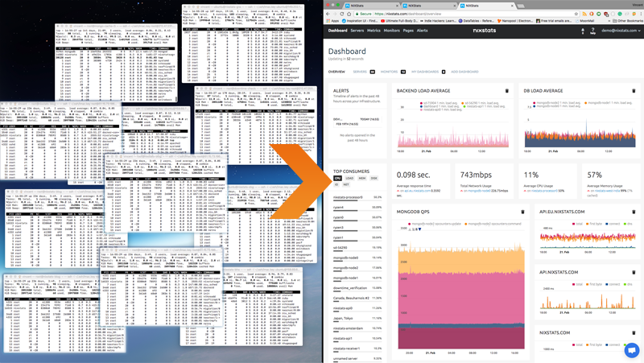Open the Metrics menu item
This screenshot has height=363, width=644.
[374, 31]
